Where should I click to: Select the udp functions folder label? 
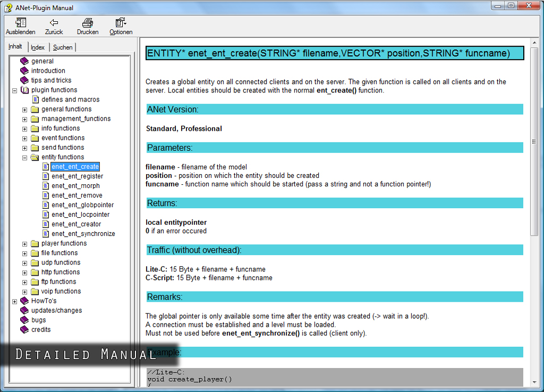coord(61,262)
